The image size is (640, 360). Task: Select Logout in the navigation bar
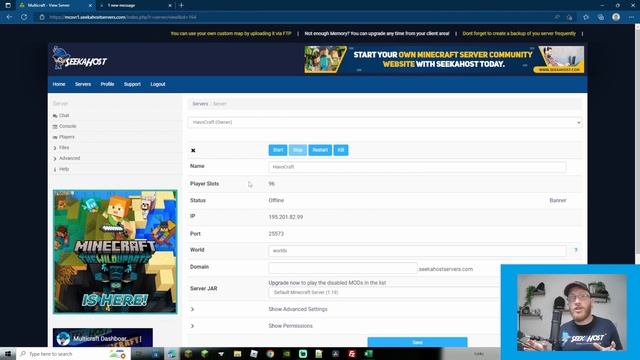coord(158,84)
